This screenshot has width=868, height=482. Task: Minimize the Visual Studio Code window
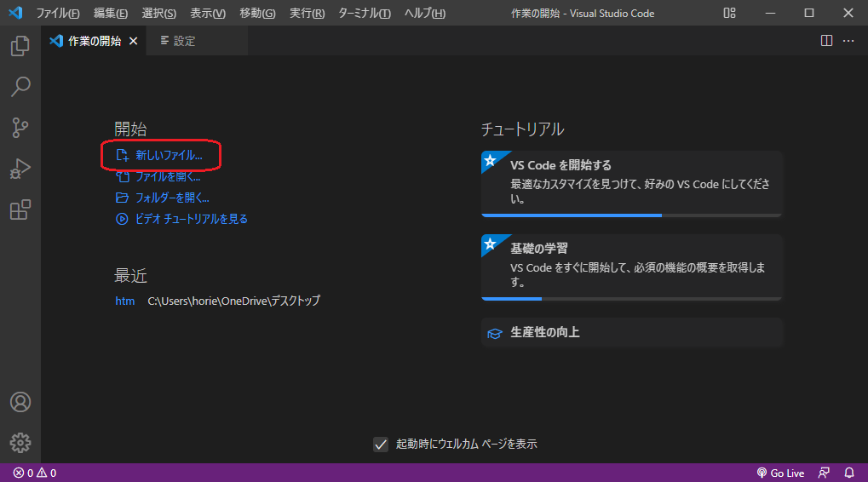pyautogui.click(x=771, y=13)
